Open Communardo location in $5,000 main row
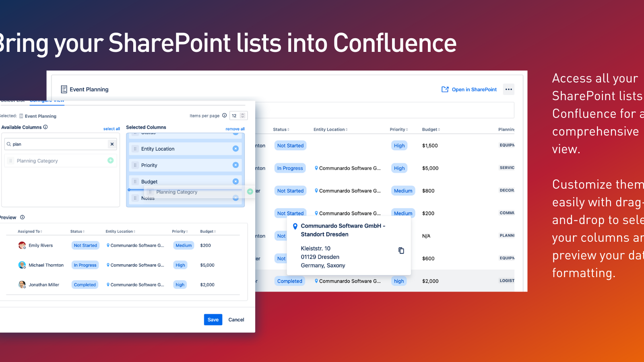The image size is (644, 362). point(348,168)
